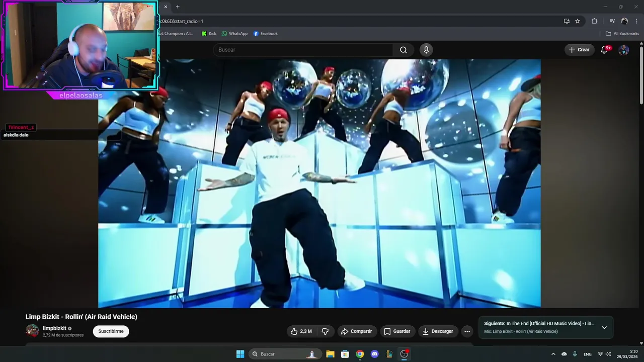Click the microphone tray icon
644x362 pixels.
point(575,354)
